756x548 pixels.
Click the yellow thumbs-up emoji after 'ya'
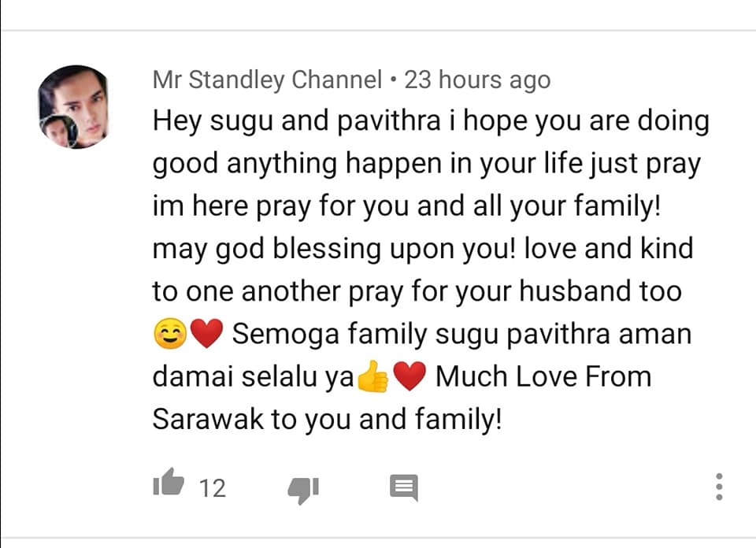click(372, 376)
